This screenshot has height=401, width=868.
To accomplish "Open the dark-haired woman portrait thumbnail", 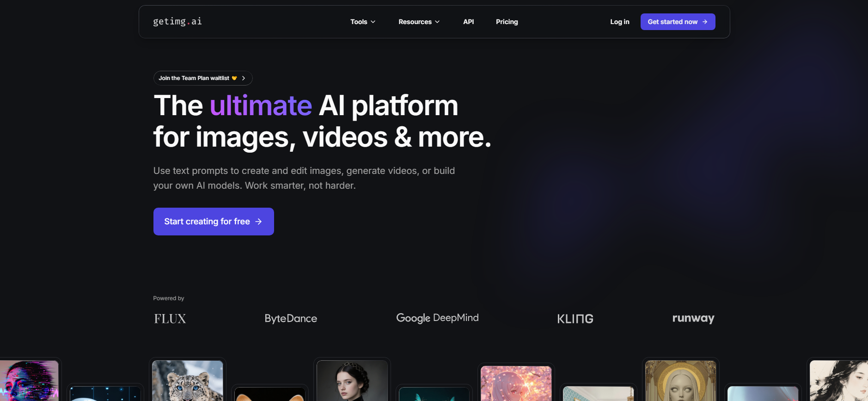I will tap(352, 381).
